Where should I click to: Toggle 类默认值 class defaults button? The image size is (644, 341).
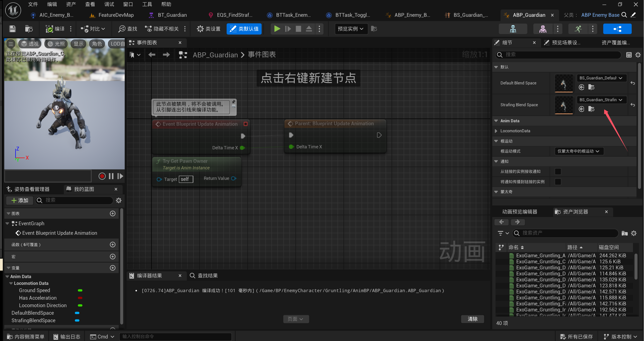click(244, 29)
